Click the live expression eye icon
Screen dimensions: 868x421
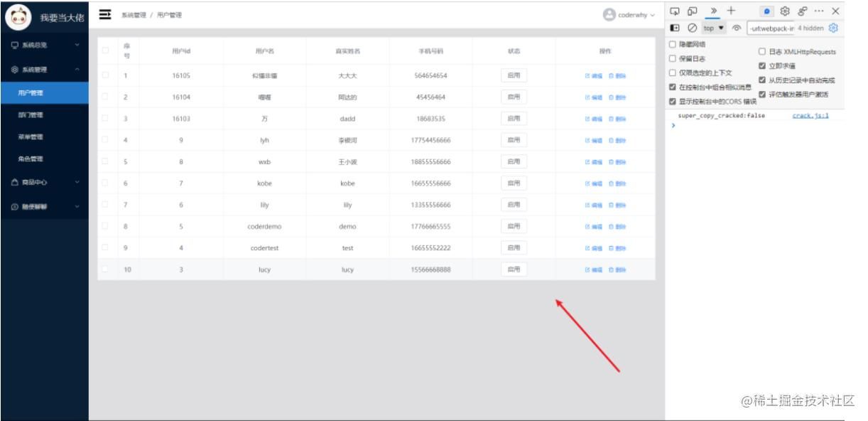coord(736,28)
